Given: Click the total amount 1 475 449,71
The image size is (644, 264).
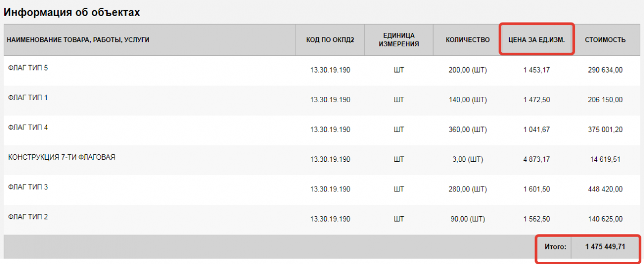Looking at the screenshot, I should (605, 247).
